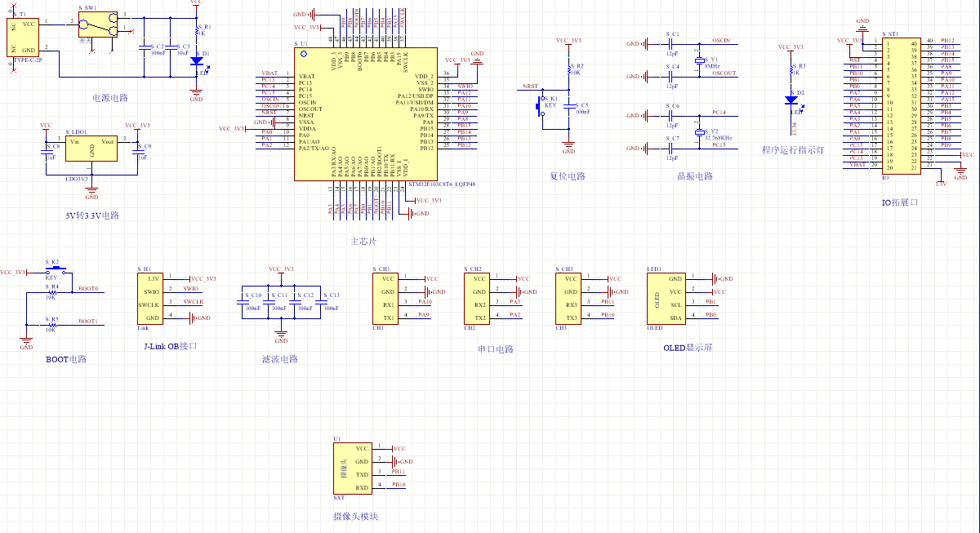The image size is (980, 533).
Task: Select the Y1 8MHz crystal symbol
Action: coord(699,60)
